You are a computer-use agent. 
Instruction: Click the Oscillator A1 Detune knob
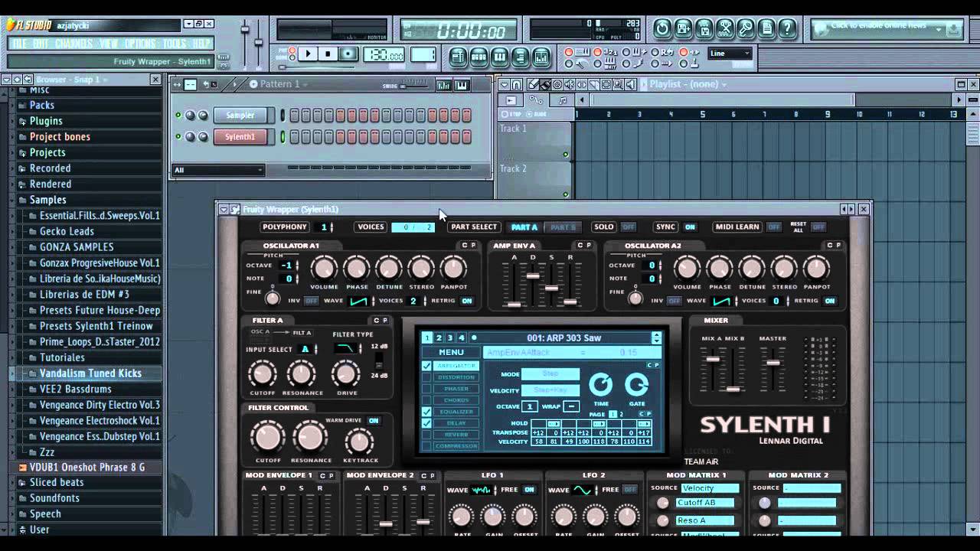pos(388,269)
